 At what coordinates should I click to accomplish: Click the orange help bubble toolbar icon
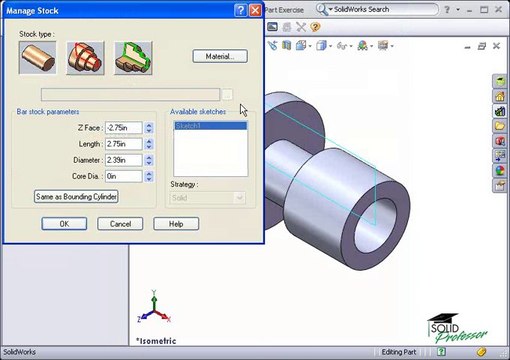click(x=315, y=27)
